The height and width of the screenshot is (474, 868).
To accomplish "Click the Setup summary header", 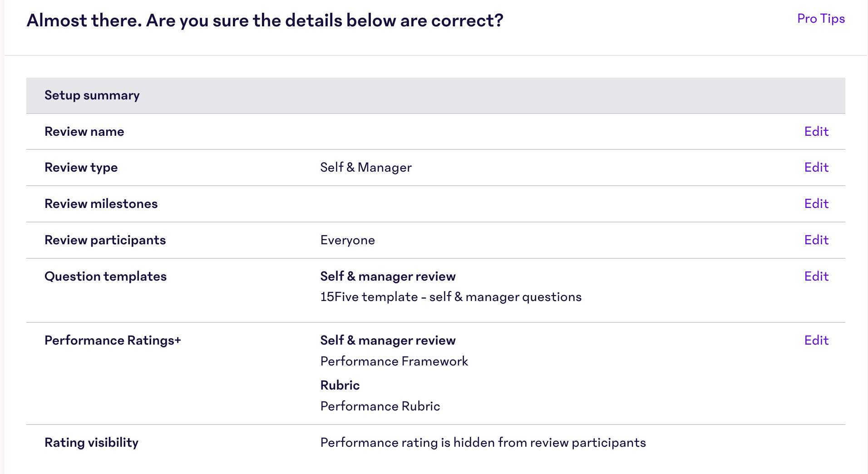I will point(92,95).
